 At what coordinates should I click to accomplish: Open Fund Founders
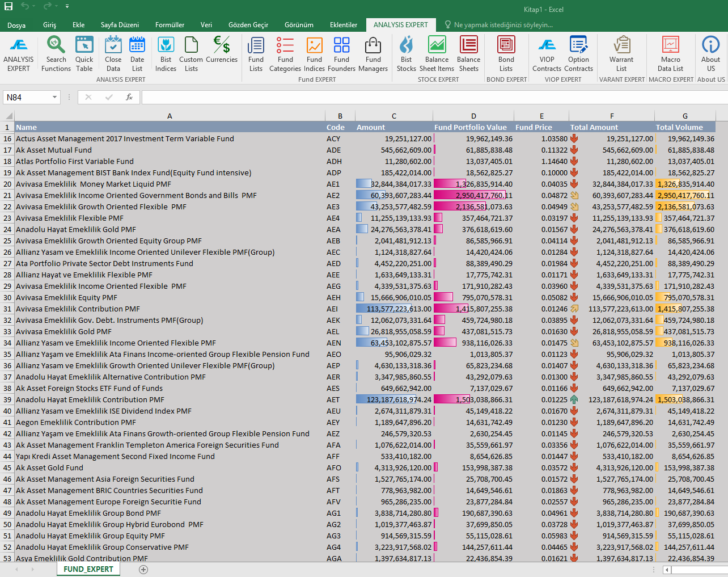[341, 54]
